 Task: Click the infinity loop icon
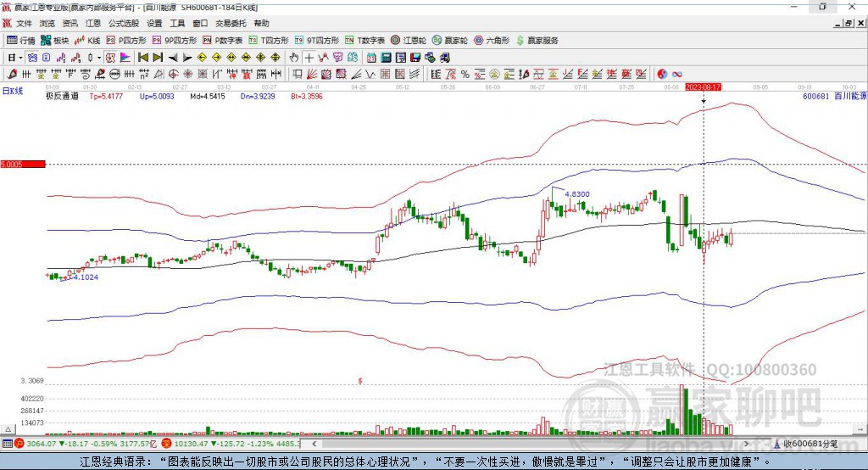[677, 75]
